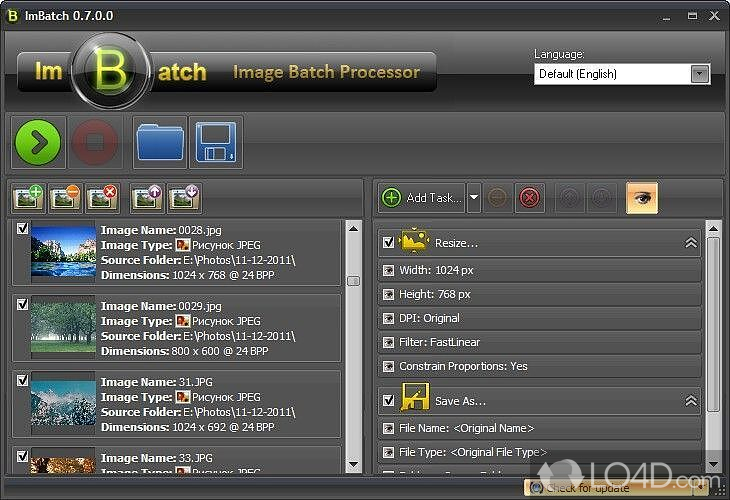Click the ImBatch B logo emblem
Screen dimensions: 730x500
(111, 71)
